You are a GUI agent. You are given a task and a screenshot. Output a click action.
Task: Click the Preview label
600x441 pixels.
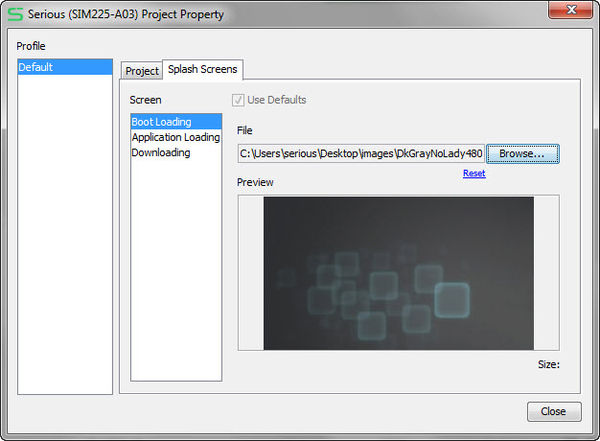click(255, 182)
